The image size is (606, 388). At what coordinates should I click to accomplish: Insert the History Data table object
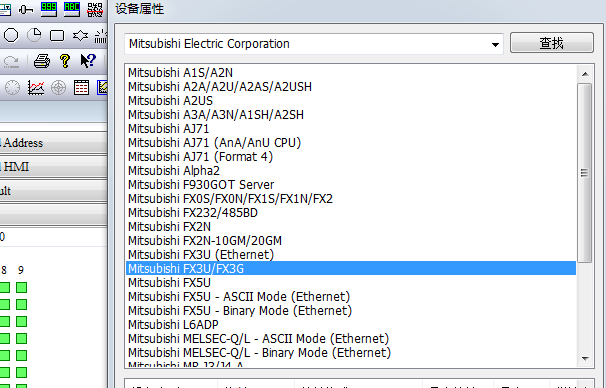tap(82, 88)
